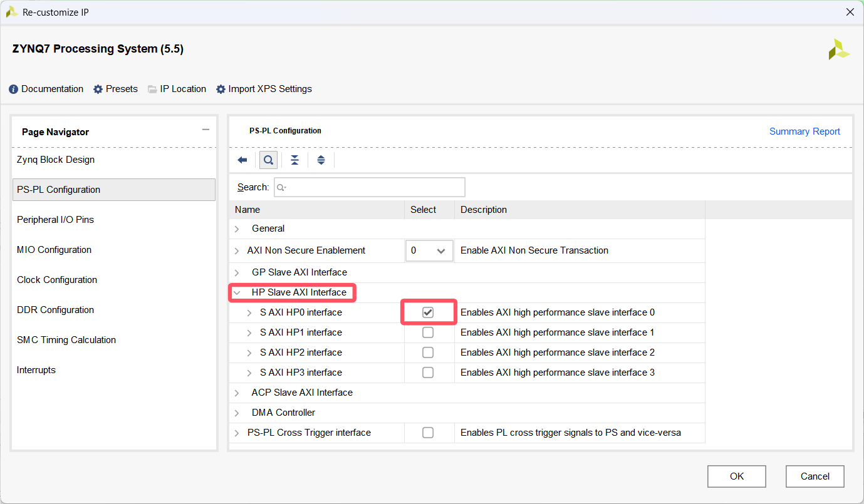This screenshot has height=504, width=864.
Task: Open Clock Configuration page
Action: [114, 280]
